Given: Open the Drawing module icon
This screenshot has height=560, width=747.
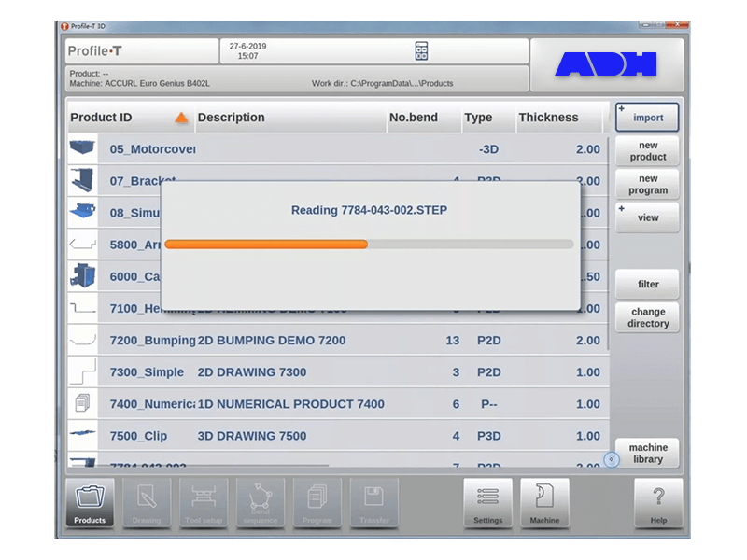Looking at the screenshot, I should click(147, 502).
